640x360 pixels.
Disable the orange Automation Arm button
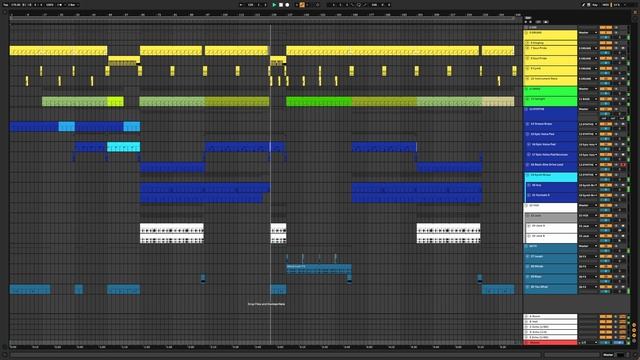point(302,5)
